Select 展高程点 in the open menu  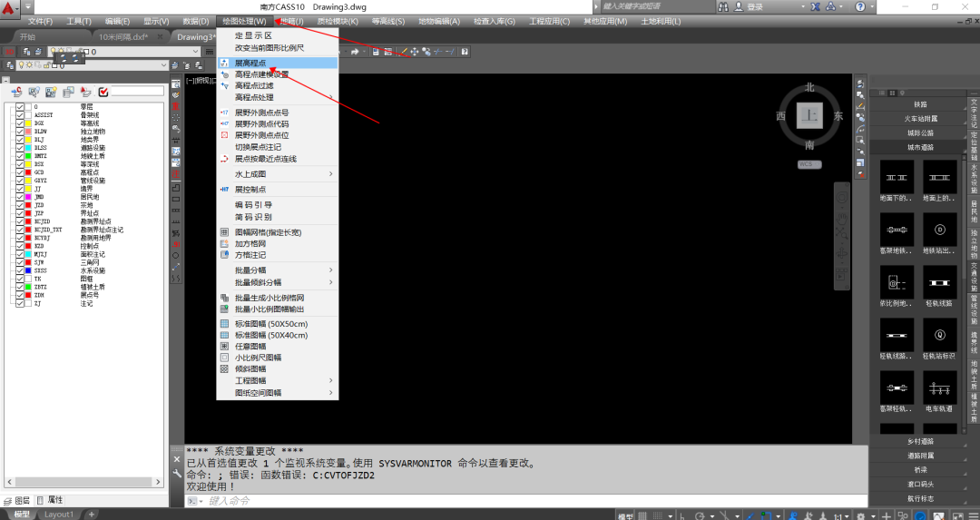coord(278,64)
